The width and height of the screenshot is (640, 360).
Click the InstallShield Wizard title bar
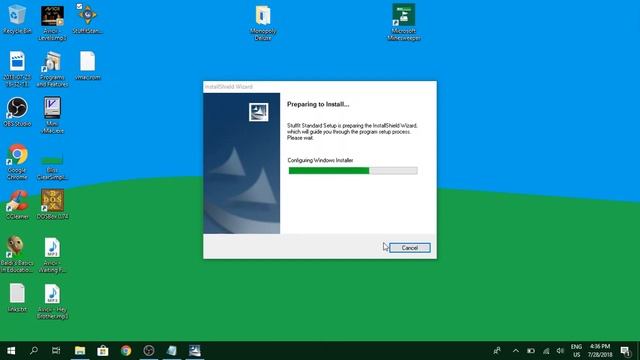point(320,87)
